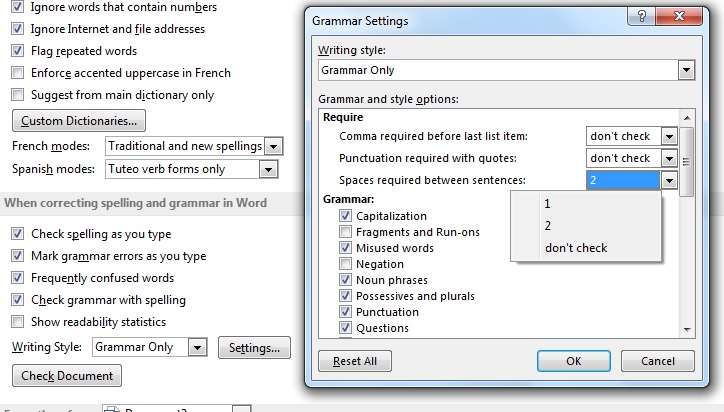Uncheck Flag repeated words
Viewport: 724px width, 412px height.
pyautogui.click(x=17, y=51)
